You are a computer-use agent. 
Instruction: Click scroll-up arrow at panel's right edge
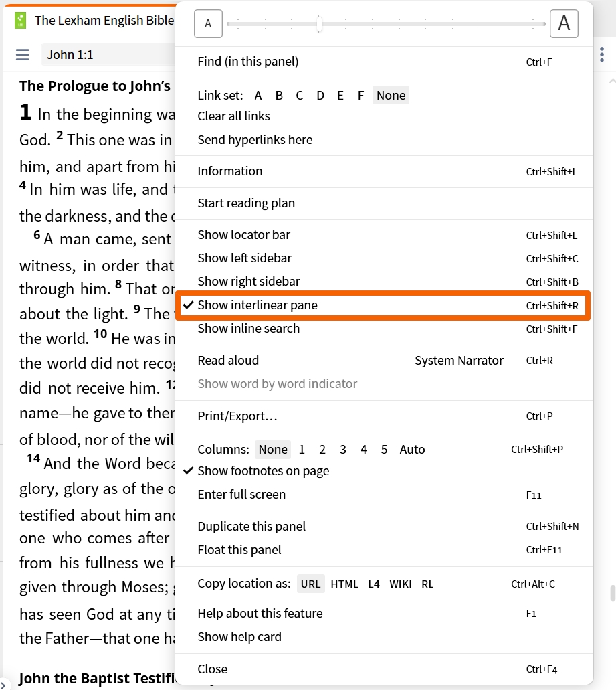[x=612, y=82]
